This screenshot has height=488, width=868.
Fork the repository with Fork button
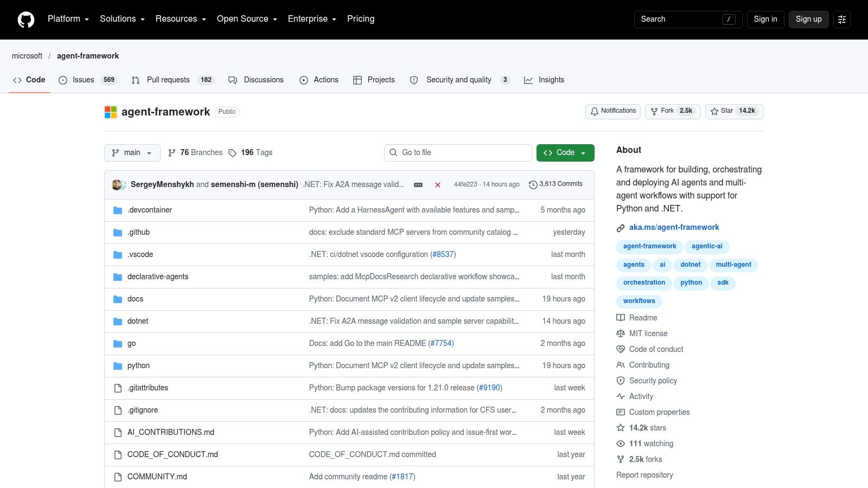click(673, 111)
